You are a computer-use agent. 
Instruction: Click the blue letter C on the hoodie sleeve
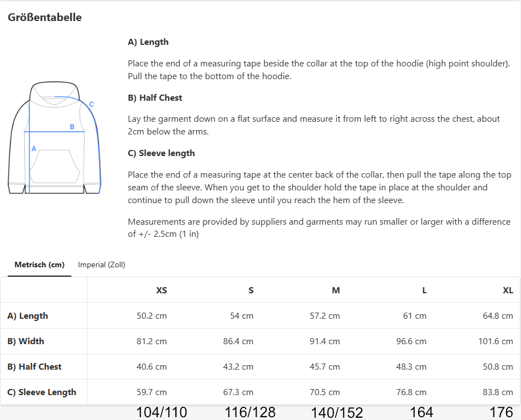tap(91, 104)
